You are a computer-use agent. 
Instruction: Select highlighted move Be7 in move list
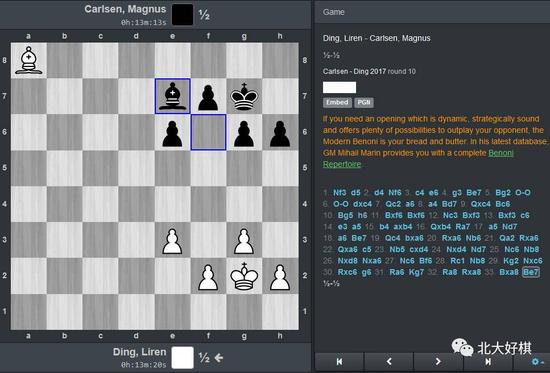pyautogui.click(x=530, y=272)
